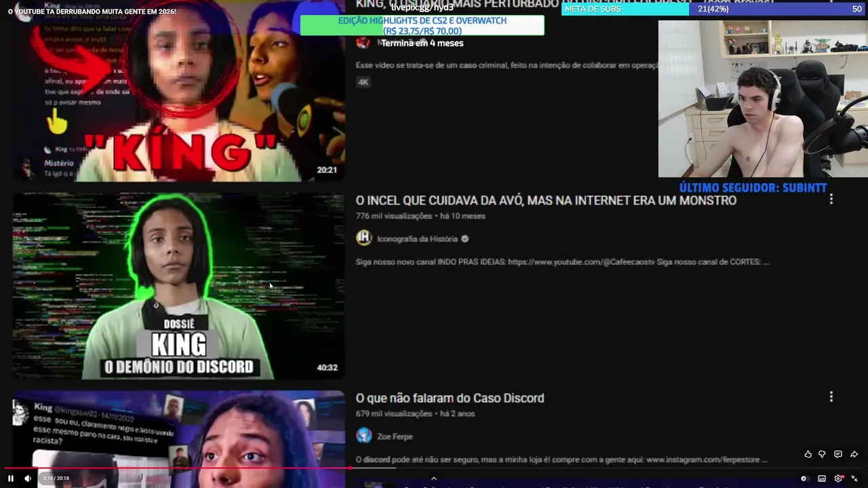Toggle subtitles/closed captions
The width and height of the screenshot is (868, 488).
point(822,479)
